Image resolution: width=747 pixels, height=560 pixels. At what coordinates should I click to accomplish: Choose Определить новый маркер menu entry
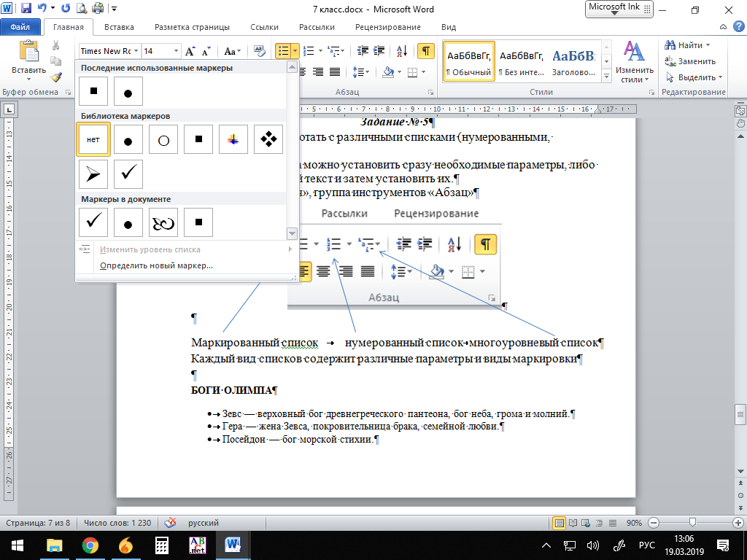pyautogui.click(x=156, y=265)
